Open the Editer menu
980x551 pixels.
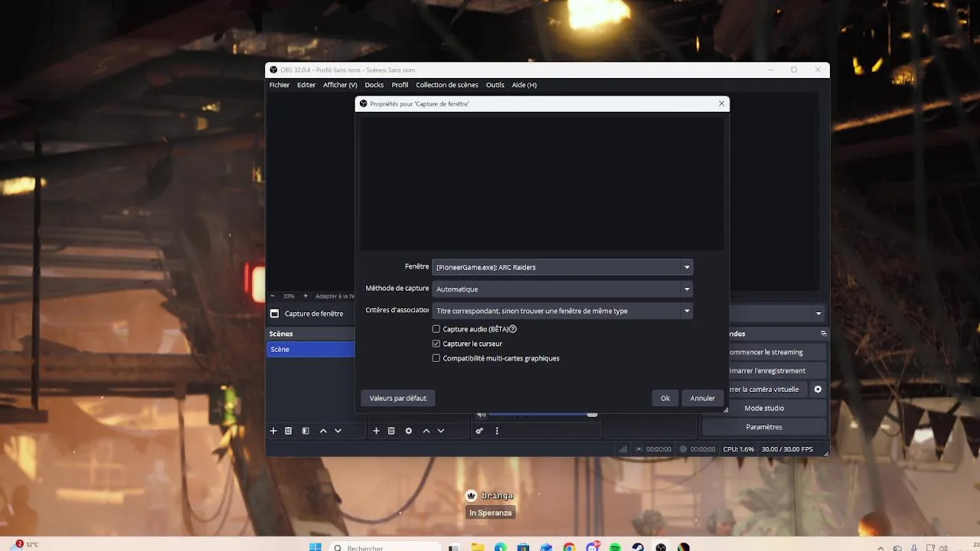[306, 85]
